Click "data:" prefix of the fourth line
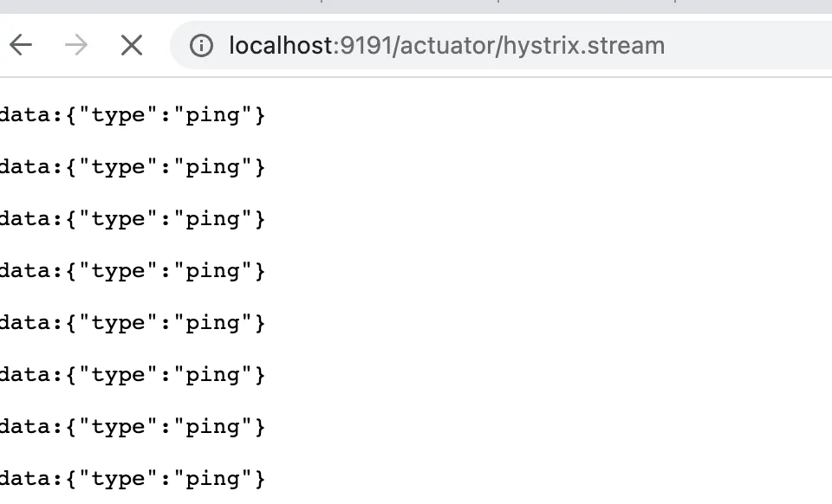The height and width of the screenshot is (504, 832). [30, 271]
